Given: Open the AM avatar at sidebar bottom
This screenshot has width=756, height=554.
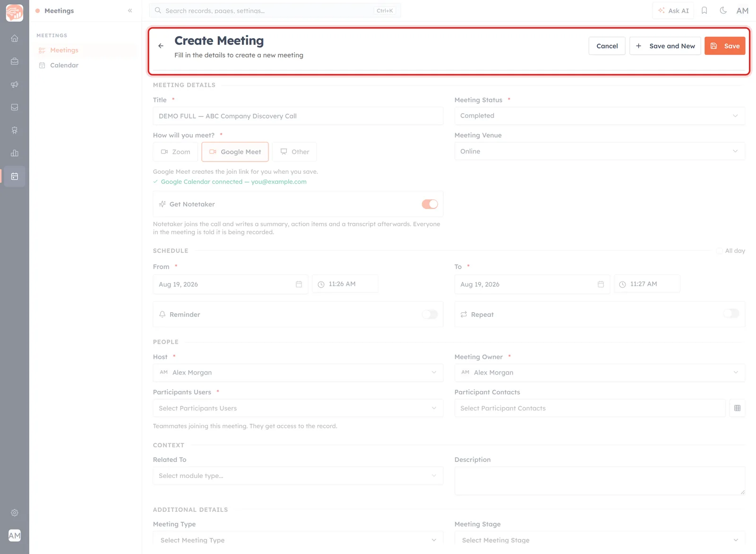Looking at the screenshot, I should tap(15, 536).
